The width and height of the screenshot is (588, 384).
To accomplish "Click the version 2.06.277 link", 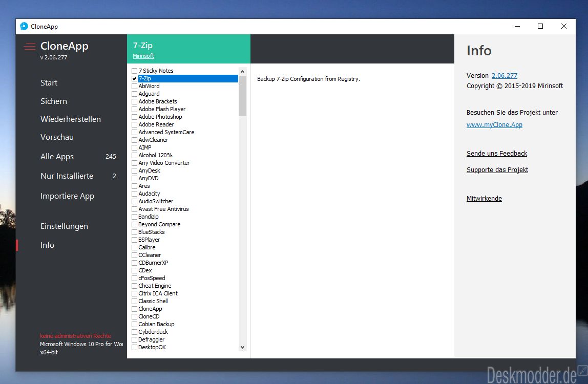I will click(x=505, y=75).
